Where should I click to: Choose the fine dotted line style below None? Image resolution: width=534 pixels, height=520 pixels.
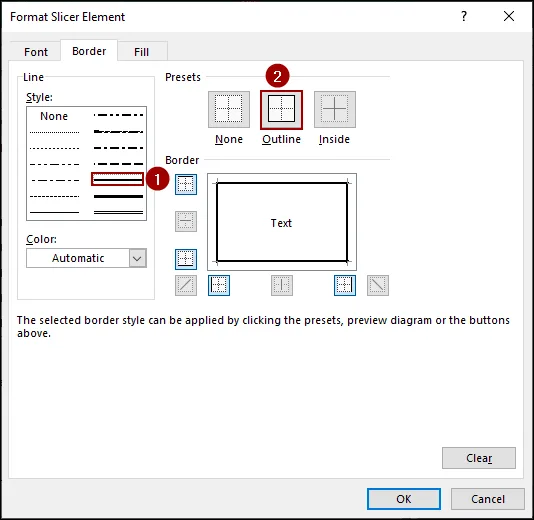[x=54, y=132]
